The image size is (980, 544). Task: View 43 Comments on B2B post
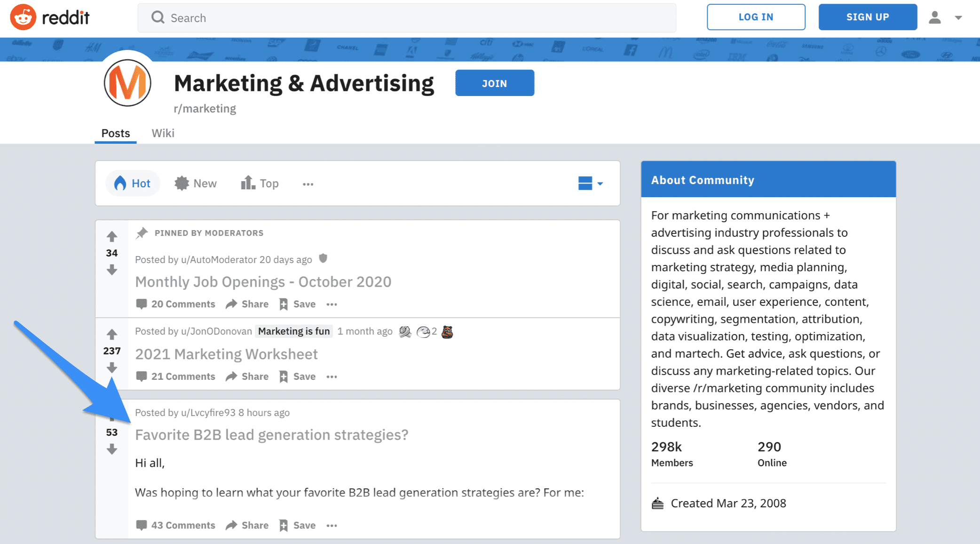click(175, 525)
